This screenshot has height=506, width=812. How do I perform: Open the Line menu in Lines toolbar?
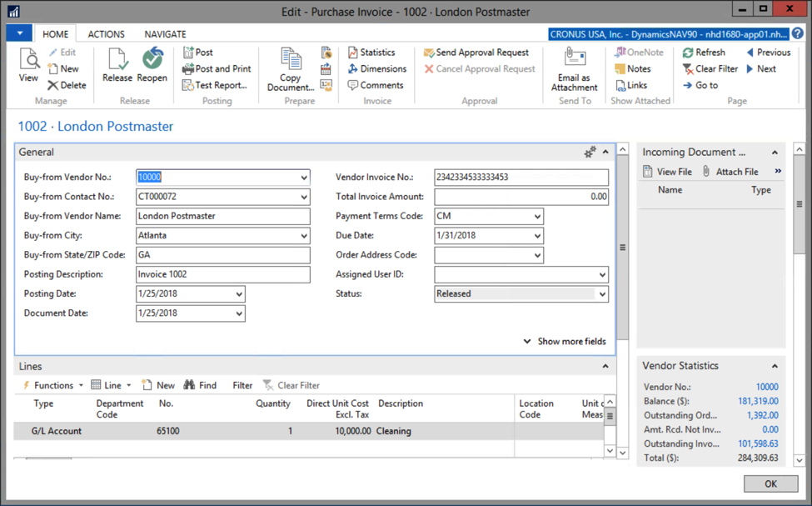pyautogui.click(x=112, y=385)
